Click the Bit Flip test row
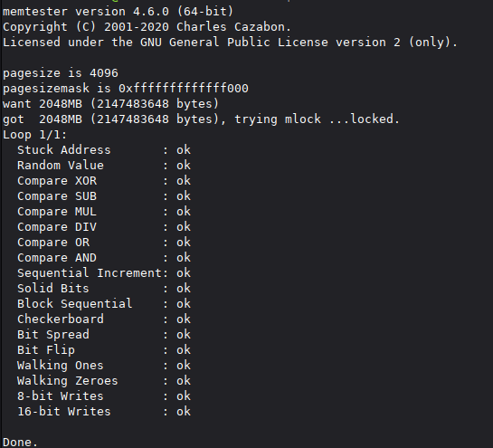Viewport: 493px width, 448px height. 104,350
